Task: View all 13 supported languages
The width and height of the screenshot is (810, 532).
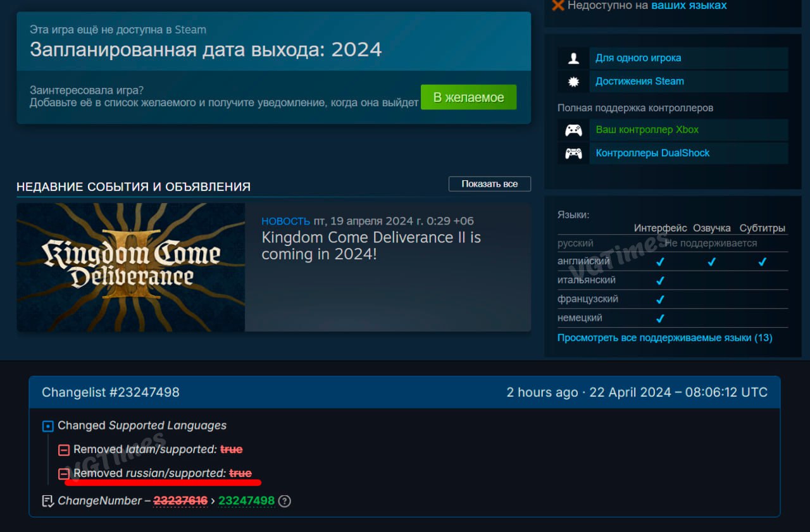Action: coord(664,338)
